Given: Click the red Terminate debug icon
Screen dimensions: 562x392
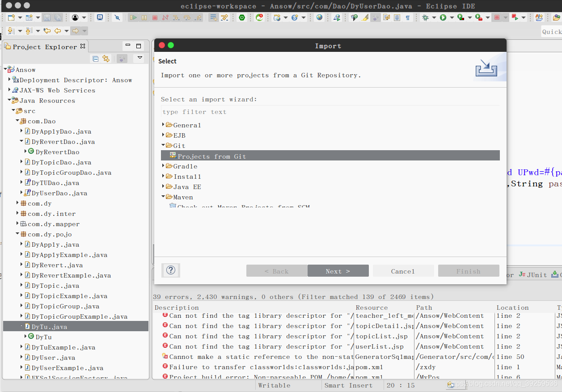Looking at the screenshot, I should (x=154, y=17).
